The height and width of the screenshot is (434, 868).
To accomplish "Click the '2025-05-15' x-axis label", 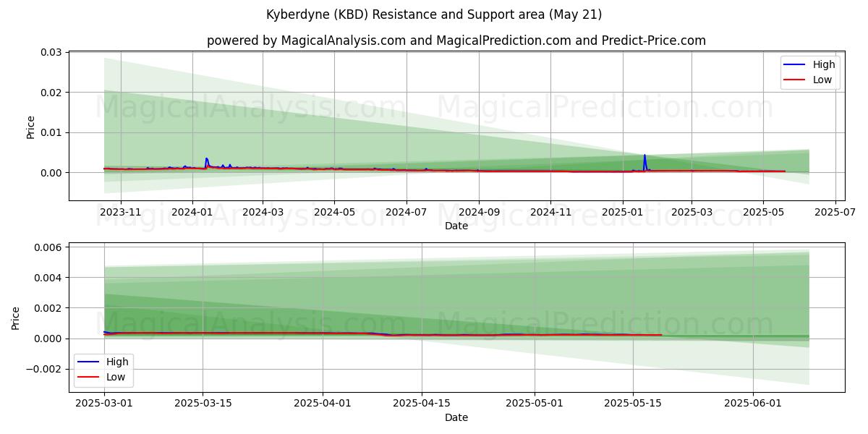I will coord(633,404).
